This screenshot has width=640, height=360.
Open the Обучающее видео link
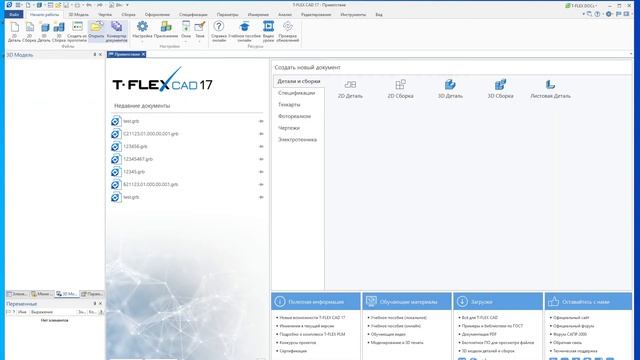[388, 334]
